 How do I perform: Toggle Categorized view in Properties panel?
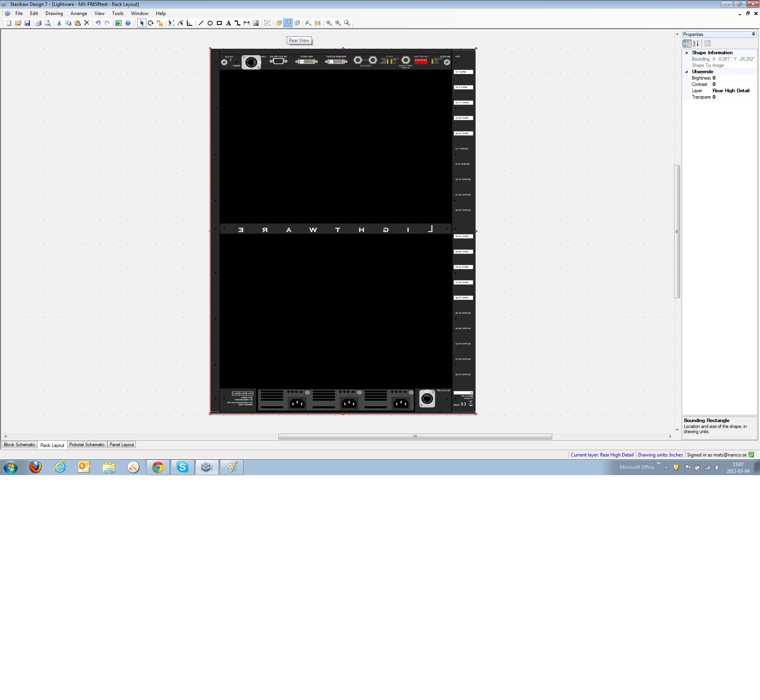[687, 44]
